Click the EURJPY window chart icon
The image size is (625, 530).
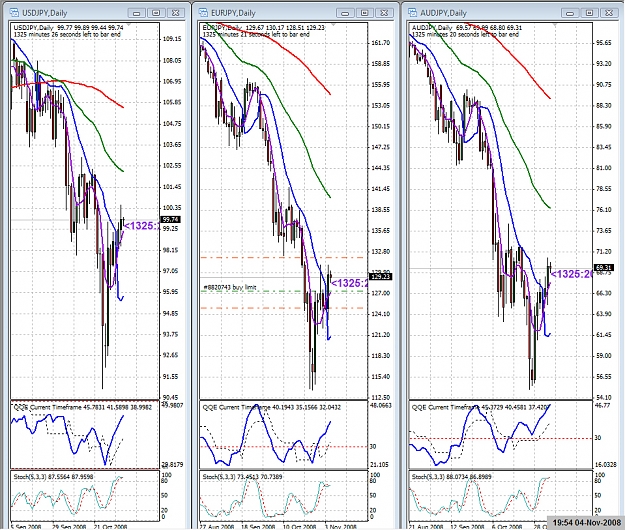coord(203,13)
